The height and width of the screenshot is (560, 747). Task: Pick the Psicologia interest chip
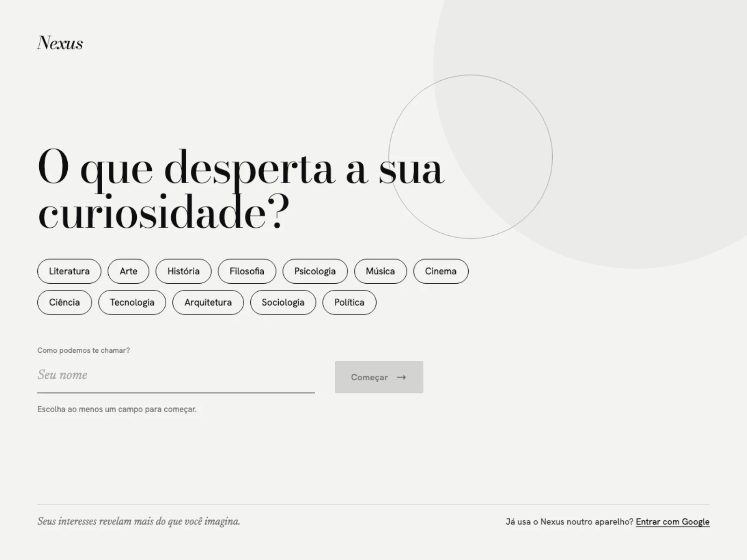click(x=315, y=271)
